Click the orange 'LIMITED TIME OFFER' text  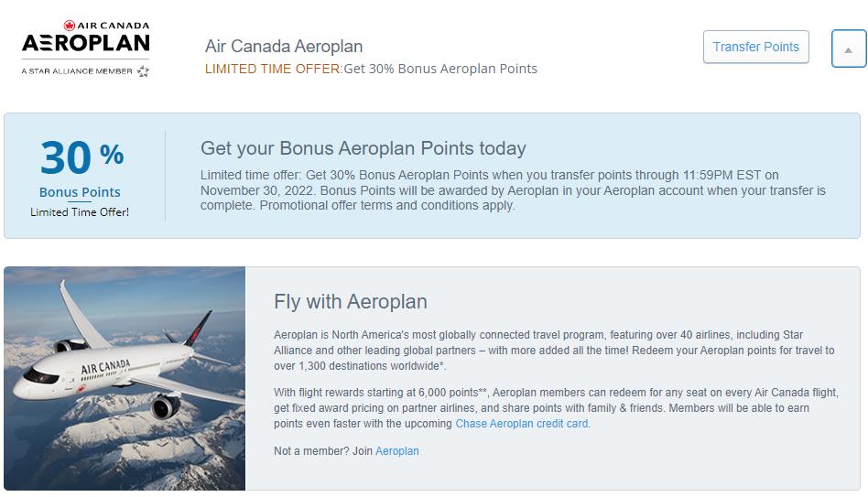coord(273,69)
